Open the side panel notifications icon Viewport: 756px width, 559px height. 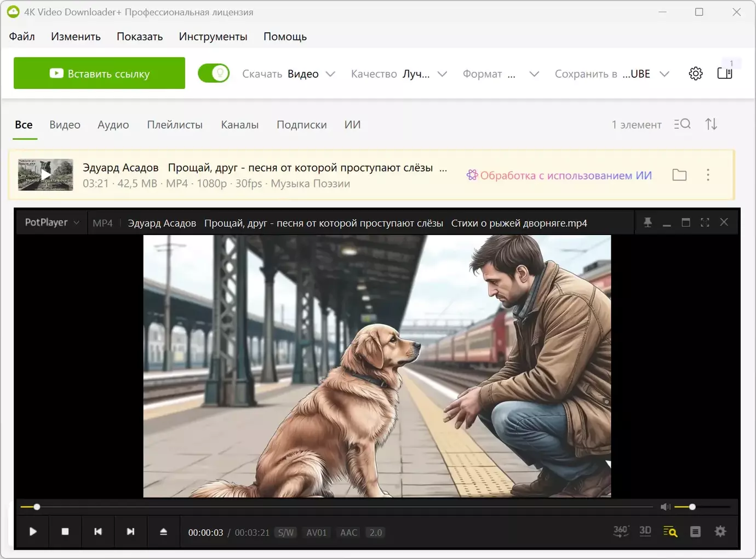[x=724, y=73]
